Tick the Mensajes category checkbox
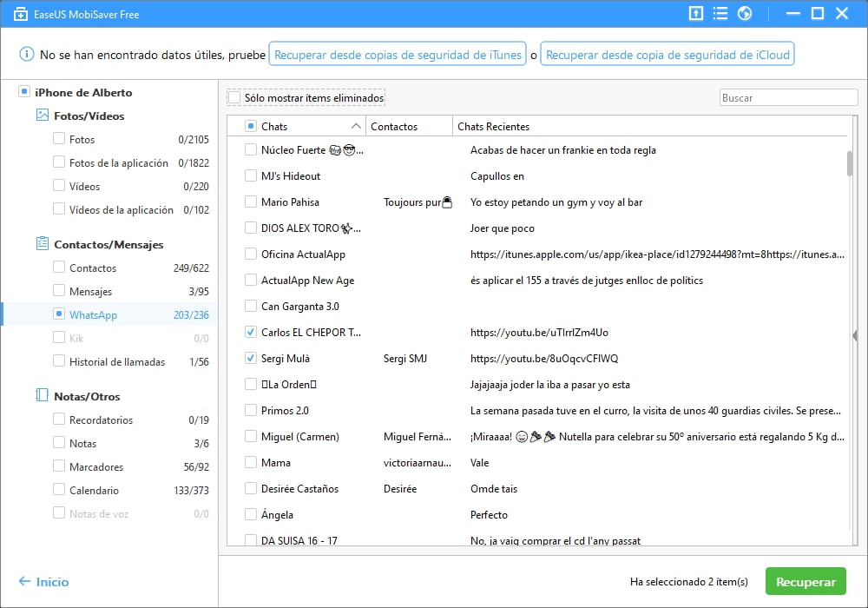The image size is (868, 608). coord(59,290)
